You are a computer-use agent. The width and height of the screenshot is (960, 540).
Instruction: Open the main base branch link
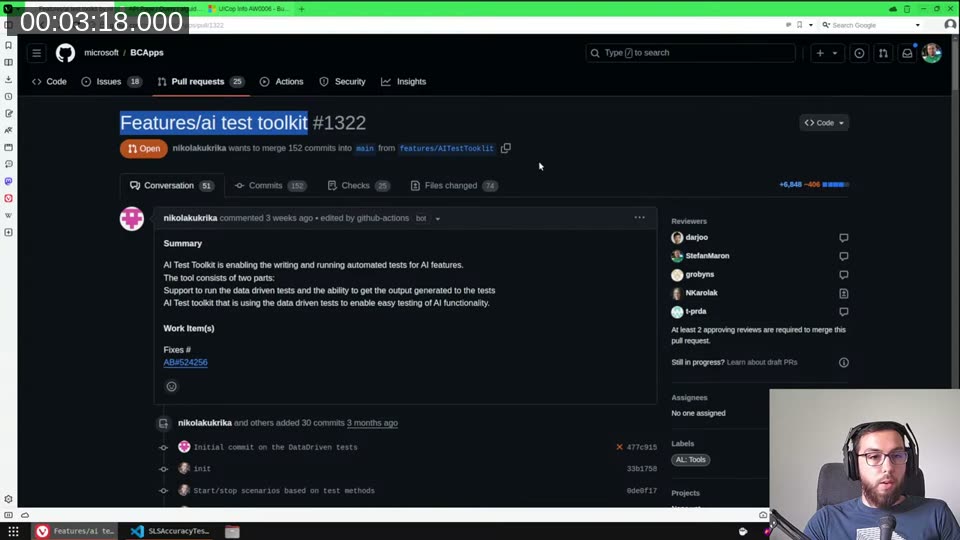[365, 148]
